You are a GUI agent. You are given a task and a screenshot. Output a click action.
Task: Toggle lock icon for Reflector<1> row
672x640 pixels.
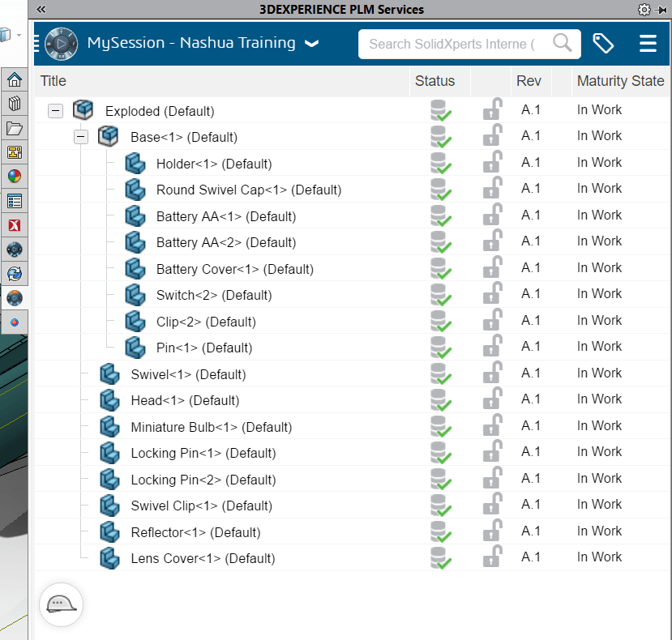point(492,531)
